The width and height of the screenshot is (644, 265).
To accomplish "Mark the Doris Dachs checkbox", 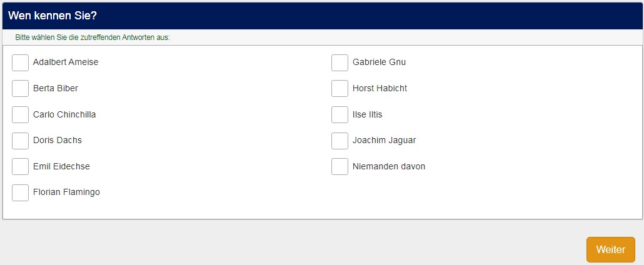I will tap(20, 141).
